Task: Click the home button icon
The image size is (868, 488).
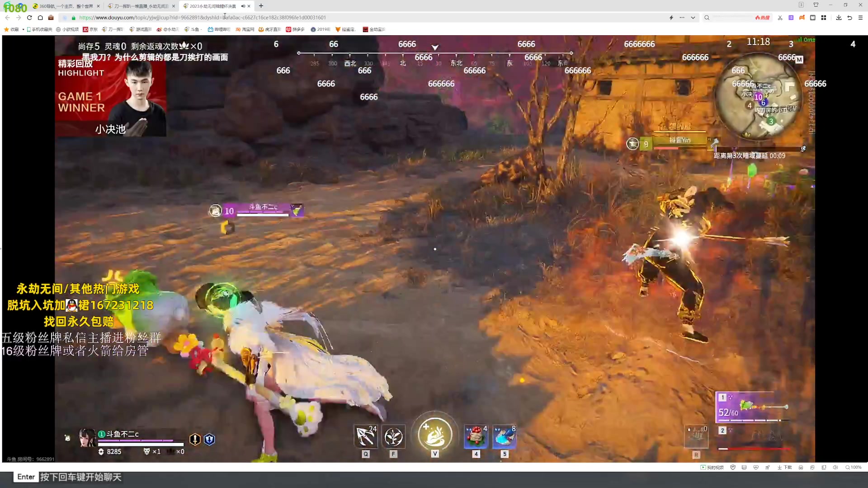Action: 40,18
